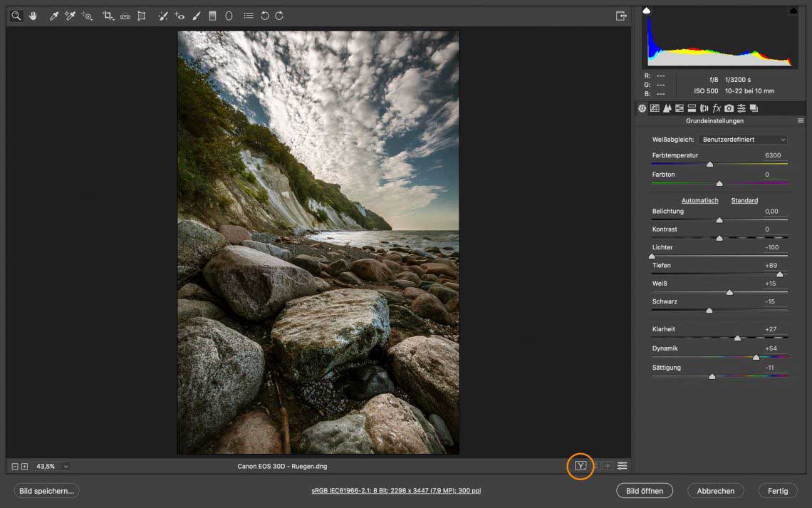This screenshot has width=812, height=508.
Task: Select the White Balance eyedropper tool
Action: tap(53, 16)
